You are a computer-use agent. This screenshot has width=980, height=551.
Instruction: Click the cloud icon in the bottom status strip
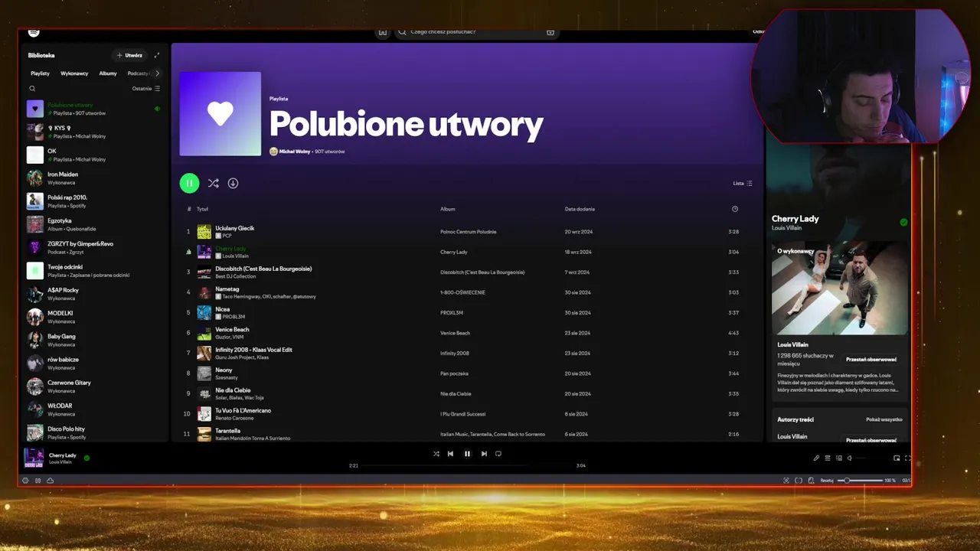tap(50, 481)
